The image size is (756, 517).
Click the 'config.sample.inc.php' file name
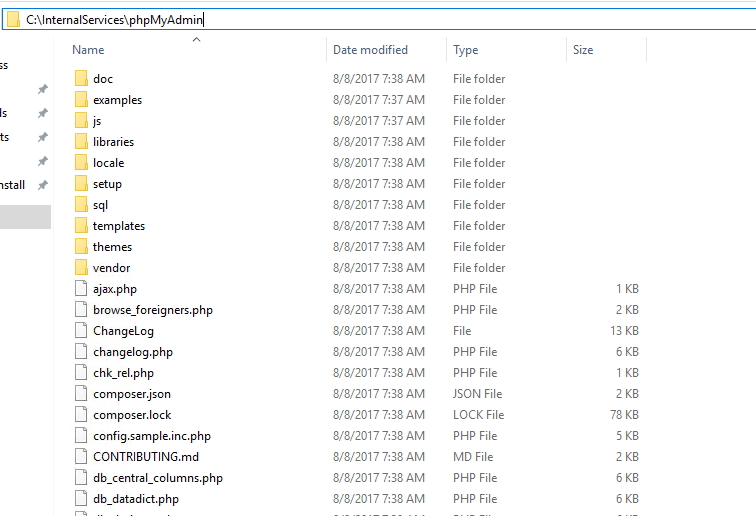coord(152,436)
